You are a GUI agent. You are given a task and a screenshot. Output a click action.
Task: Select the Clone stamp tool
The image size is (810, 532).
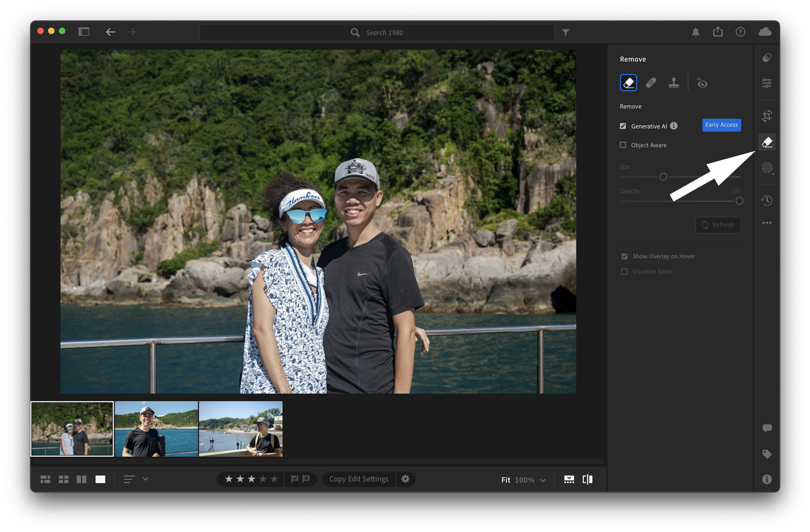tap(674, 83)
